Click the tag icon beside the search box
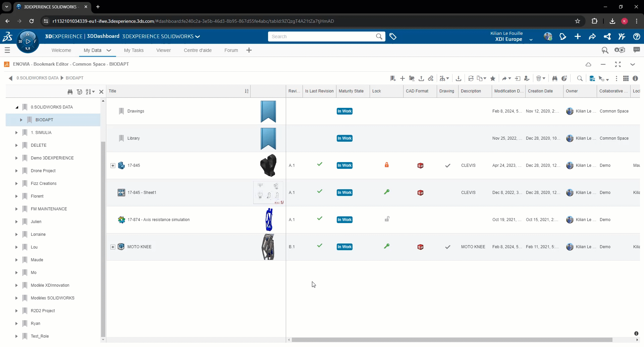The image size is (644, 347). (x=393, y=37)
